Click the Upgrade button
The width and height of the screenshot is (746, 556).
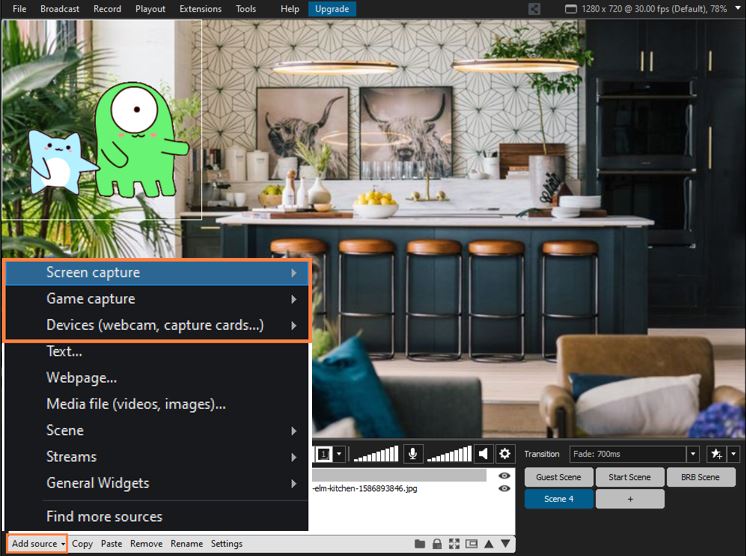[x=332, y=9]
